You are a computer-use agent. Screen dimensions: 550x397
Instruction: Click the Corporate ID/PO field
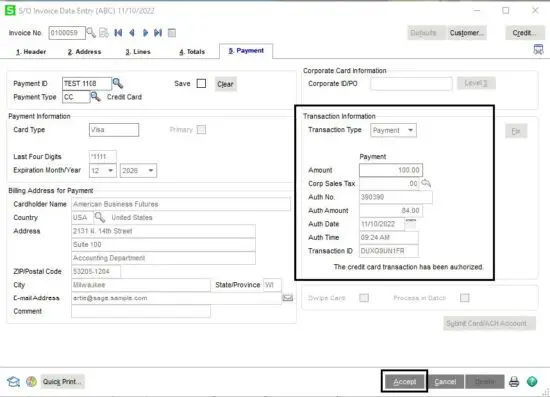tap(411, 83)
